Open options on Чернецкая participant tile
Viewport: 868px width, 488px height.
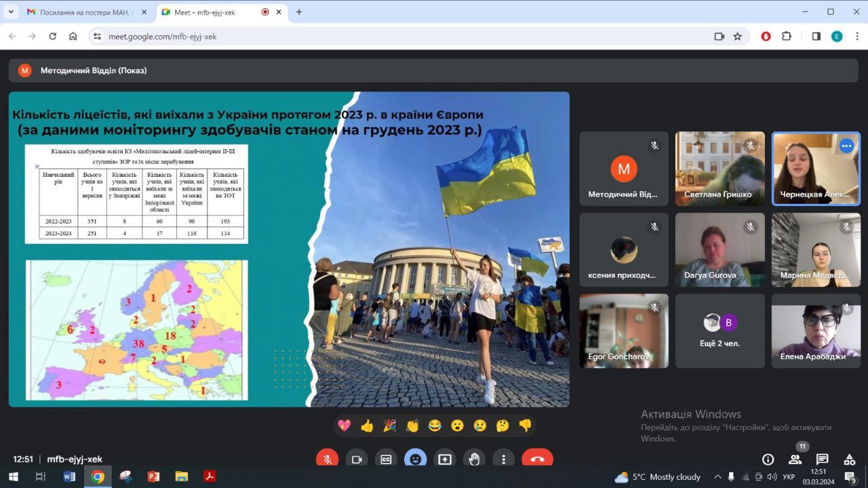846,146
